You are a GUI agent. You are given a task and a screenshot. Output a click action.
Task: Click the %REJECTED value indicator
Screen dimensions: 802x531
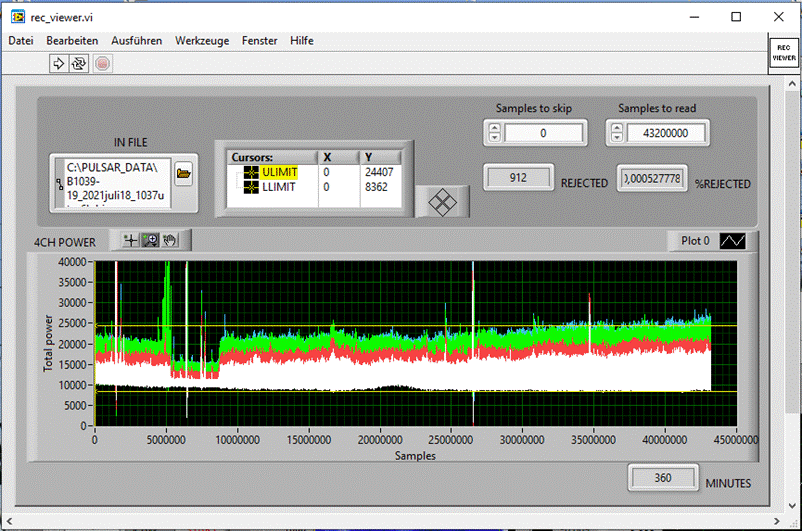[x=652, y=178]
